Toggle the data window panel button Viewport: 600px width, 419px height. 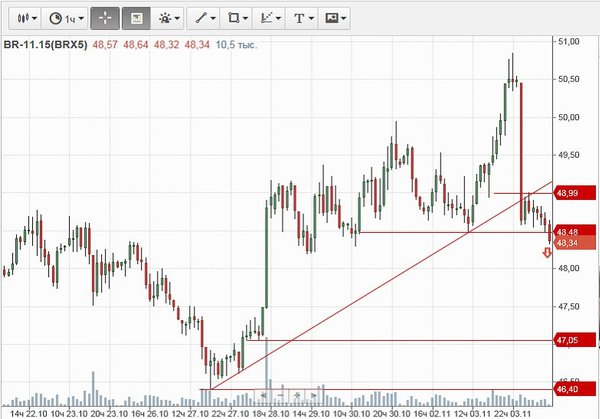tap(136, 18)
